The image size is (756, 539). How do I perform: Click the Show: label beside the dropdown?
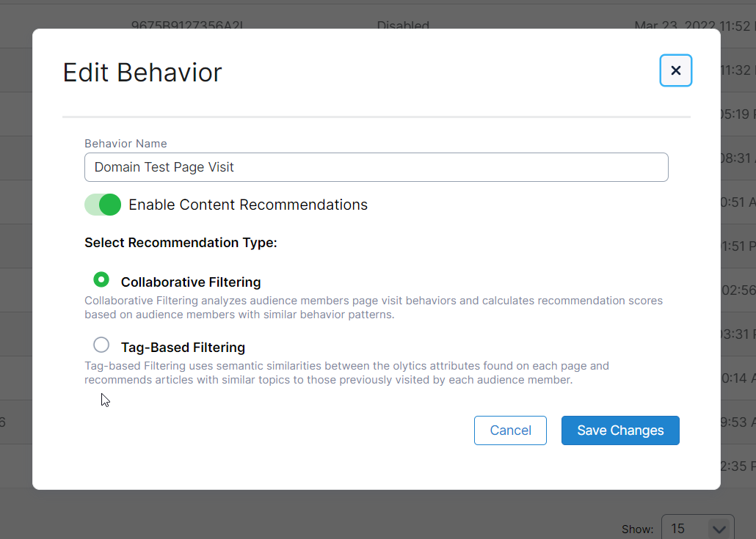[638, 529]
